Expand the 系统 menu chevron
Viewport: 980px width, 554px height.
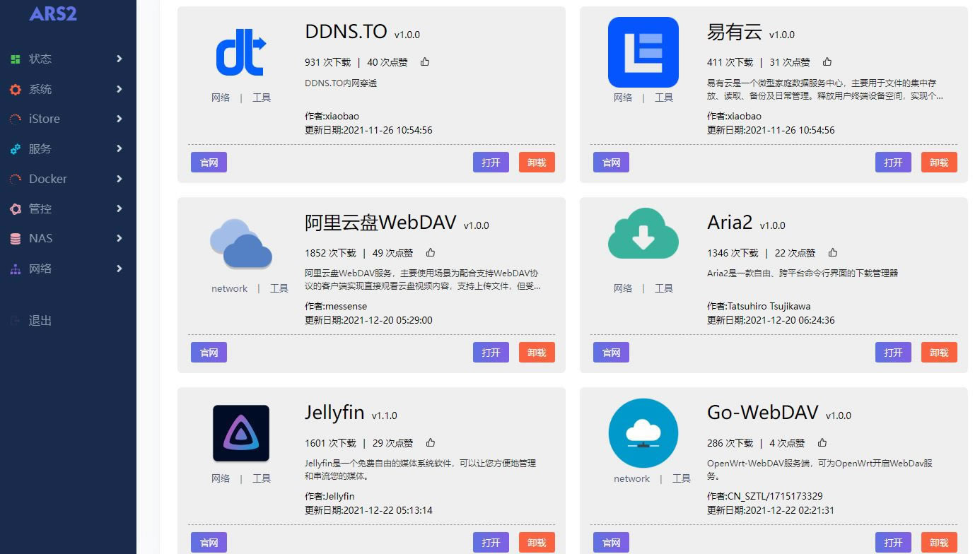[x=119, y=89]
